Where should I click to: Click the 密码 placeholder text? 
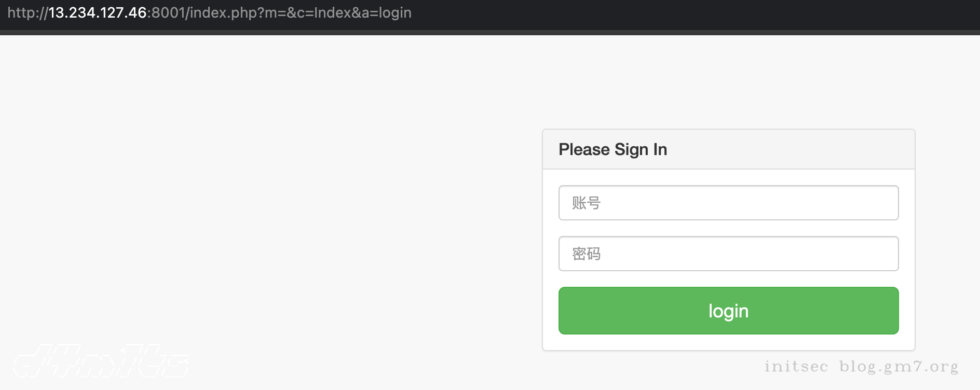point(586,254)
